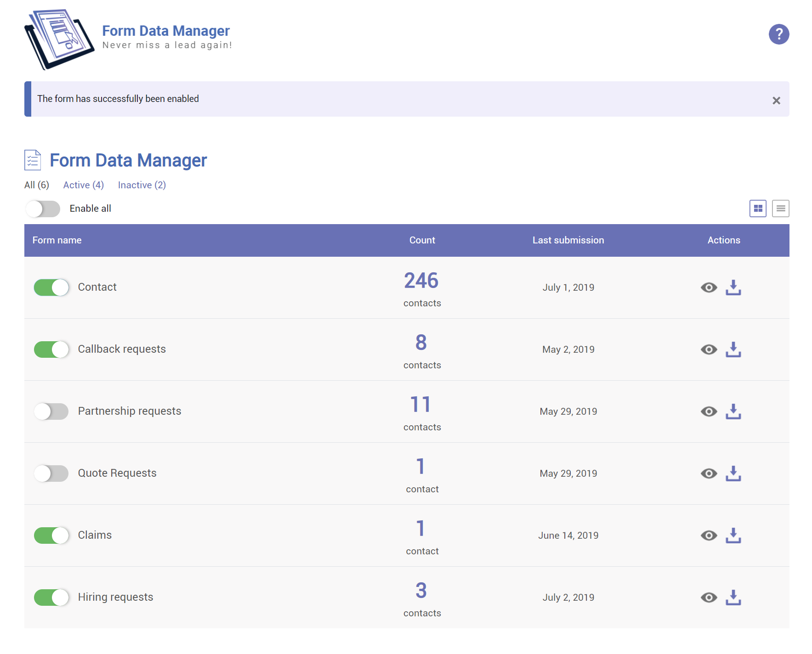Enable the Partnership requests form

(51, 412)
